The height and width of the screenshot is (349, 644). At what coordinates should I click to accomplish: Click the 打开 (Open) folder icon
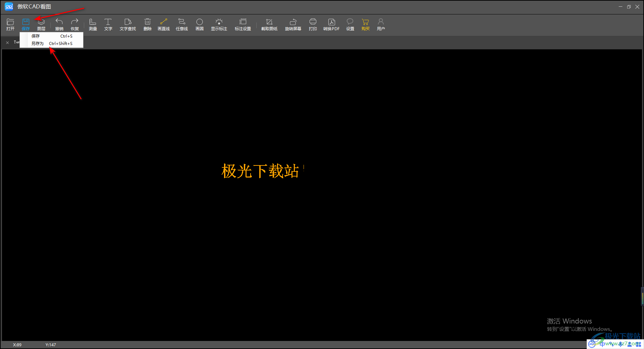pyautogui.click(x=10, y=24)
